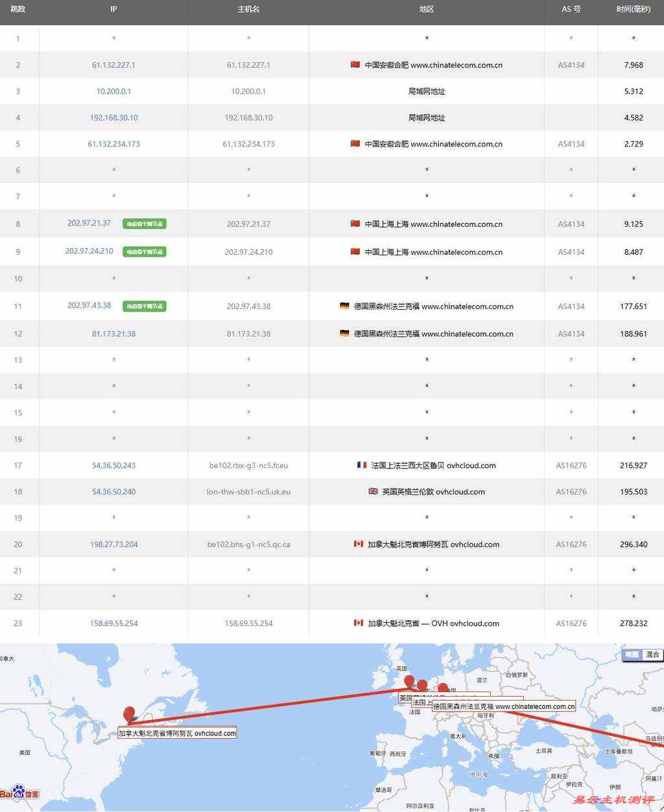Click the China flag in hop 8 Shanghai row
The image size is (664, 812).
click(355, 224)
